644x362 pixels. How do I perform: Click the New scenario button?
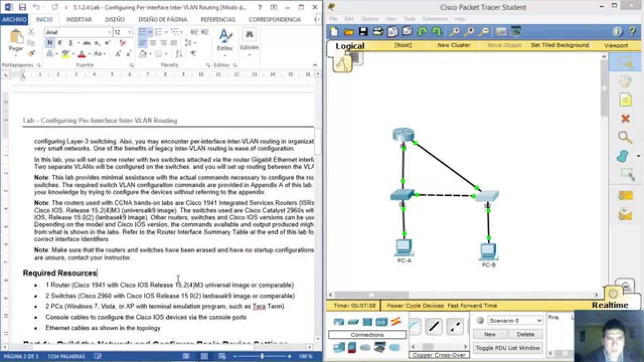(x=490, y=334)
